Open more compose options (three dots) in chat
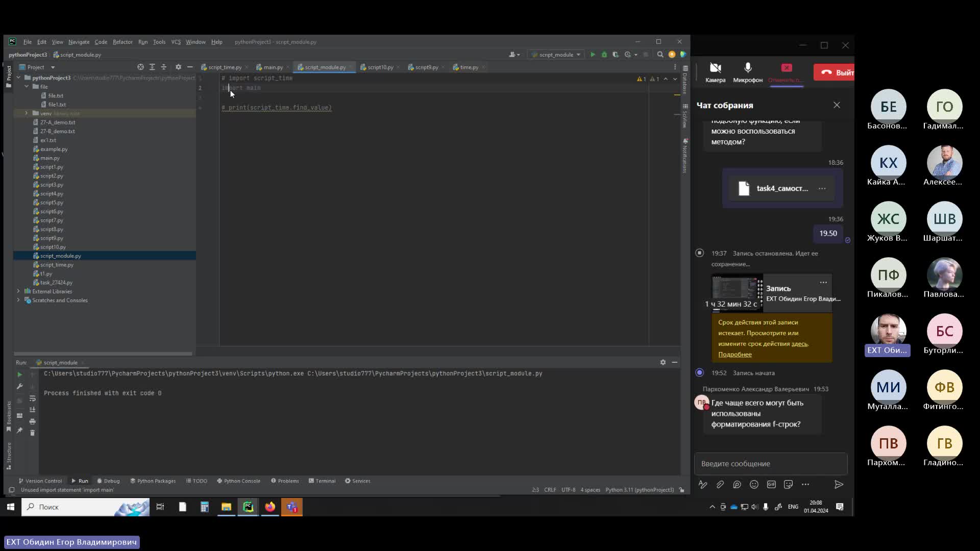 click(805, 484)
